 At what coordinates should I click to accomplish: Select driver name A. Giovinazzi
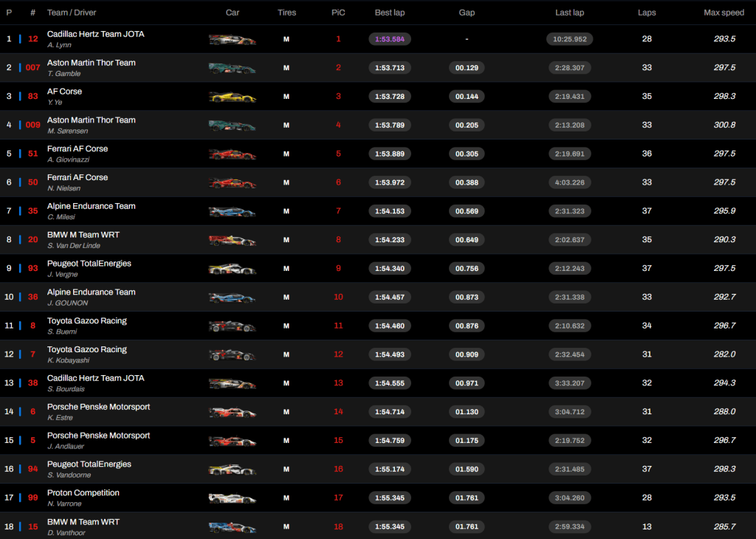click(x=68, y=159)
